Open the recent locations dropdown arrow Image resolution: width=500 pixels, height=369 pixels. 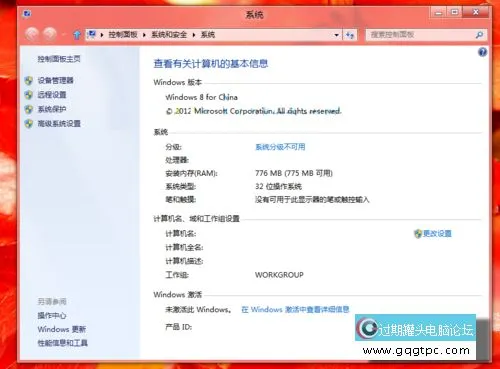[63, 34]
